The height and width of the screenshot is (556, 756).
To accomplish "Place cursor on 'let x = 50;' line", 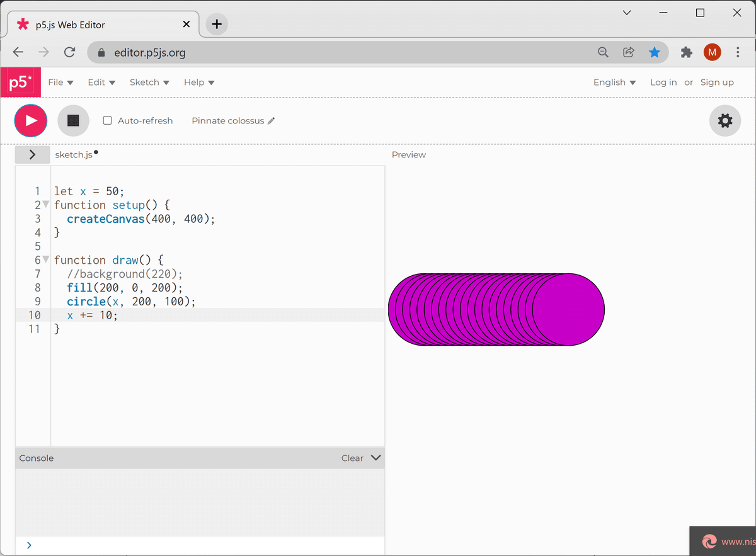I will 89,191.
